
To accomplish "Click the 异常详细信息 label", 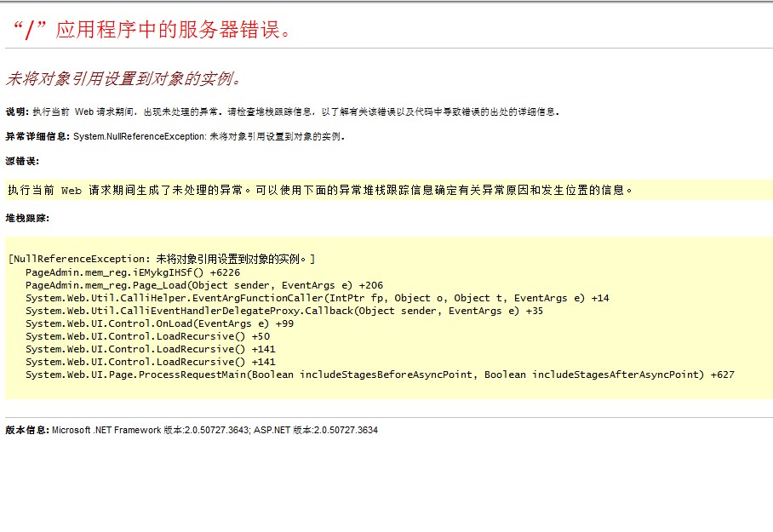I will 37,136.
